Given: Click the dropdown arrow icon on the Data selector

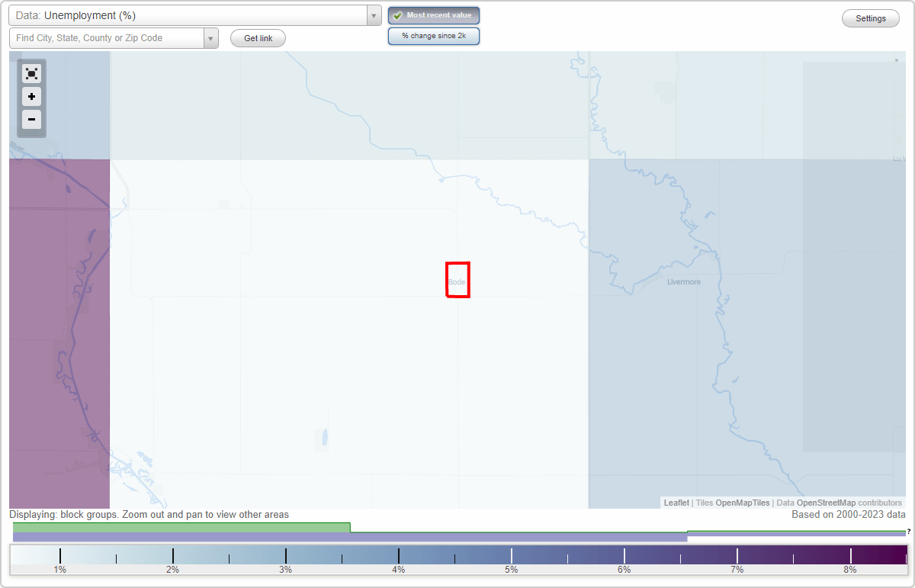Looking at the screenshot, I should [373, 14].
